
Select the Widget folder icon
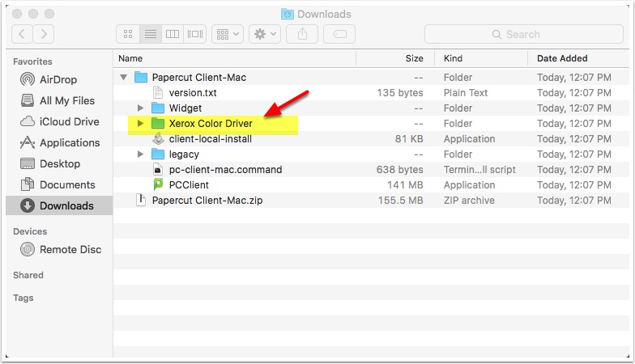(157, 108)
